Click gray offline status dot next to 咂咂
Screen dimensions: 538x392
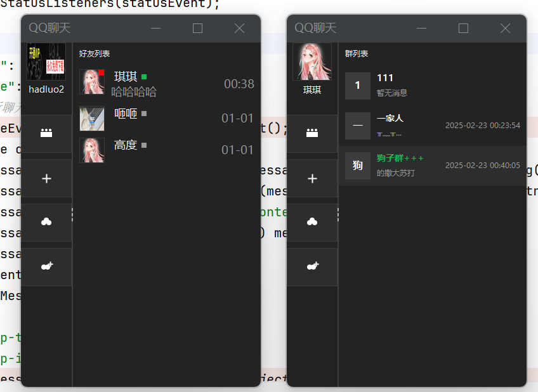coord(144,114)
